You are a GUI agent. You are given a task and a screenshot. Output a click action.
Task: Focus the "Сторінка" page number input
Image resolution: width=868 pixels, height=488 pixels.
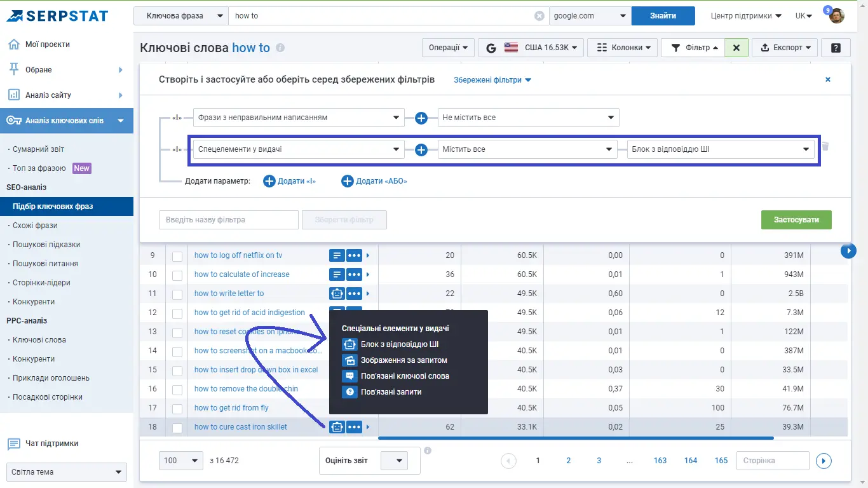(x=773, y=461)
